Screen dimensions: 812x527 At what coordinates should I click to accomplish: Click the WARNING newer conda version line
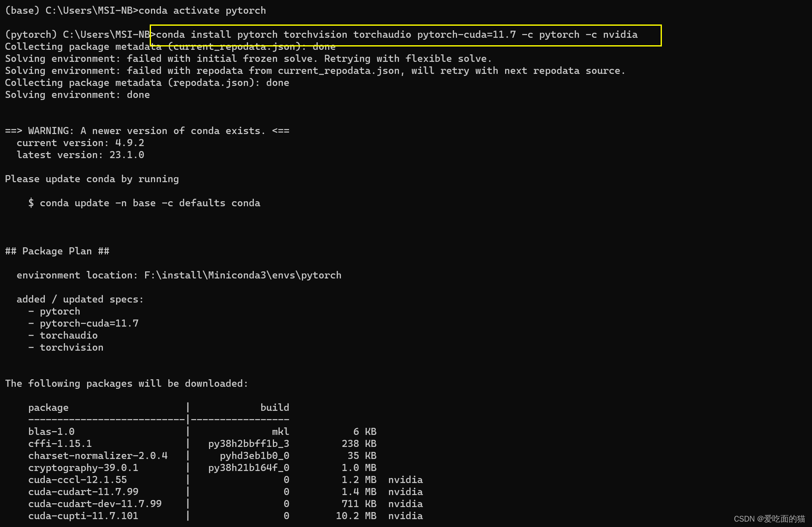click(147, 131)
